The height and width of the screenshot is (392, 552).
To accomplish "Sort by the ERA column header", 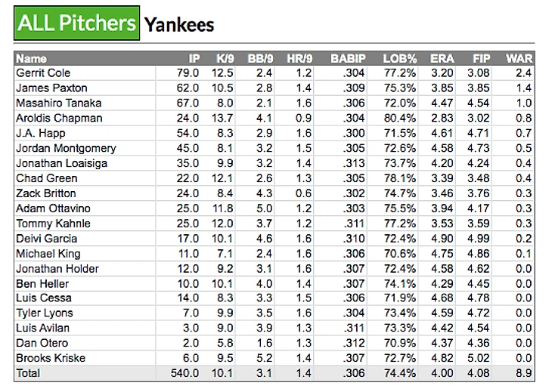I will [442, 58].
